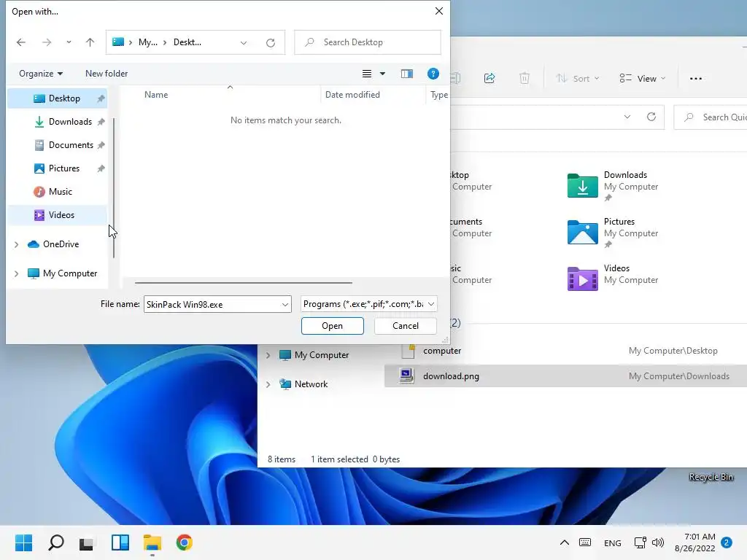Select download.png in recent files
The width and height of the screenshot is (747, 560).
[x=565, y=376]
